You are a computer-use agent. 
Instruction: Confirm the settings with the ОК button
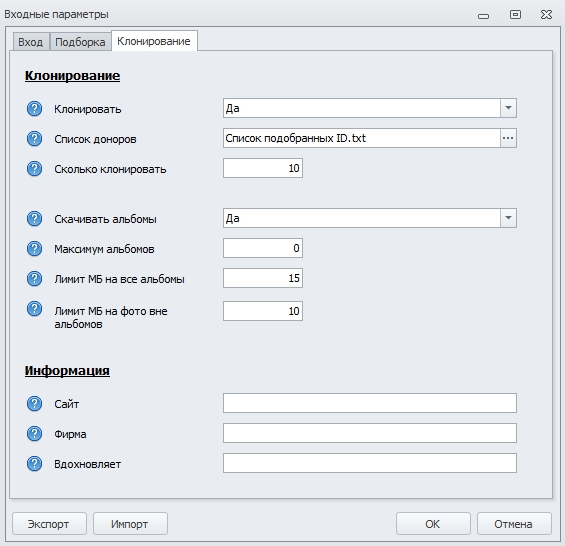[x=433, y=524]
